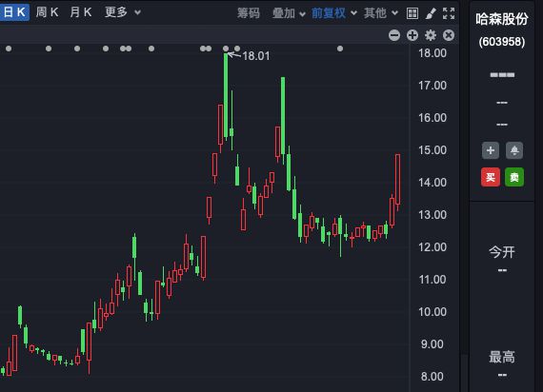Screen dimensions: 543x392
Task: Click the 今开 open price label
Action: click(x=502, y=252)
